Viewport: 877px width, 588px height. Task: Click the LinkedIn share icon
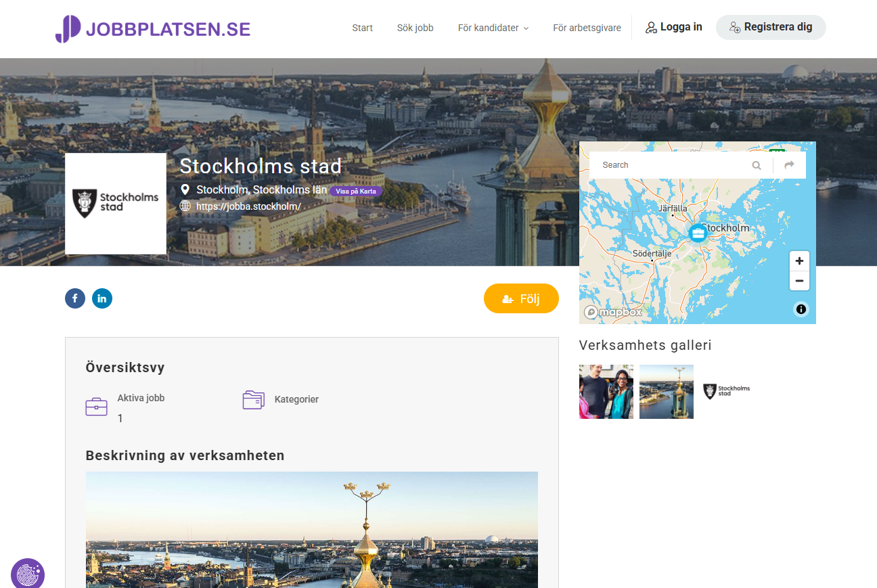(102, 298)
